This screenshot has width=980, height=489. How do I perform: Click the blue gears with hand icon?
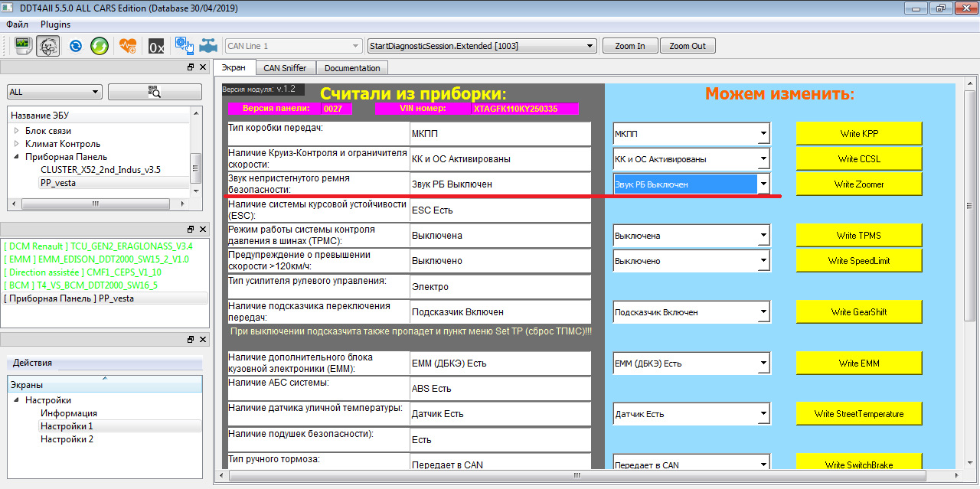coord(184,46)
